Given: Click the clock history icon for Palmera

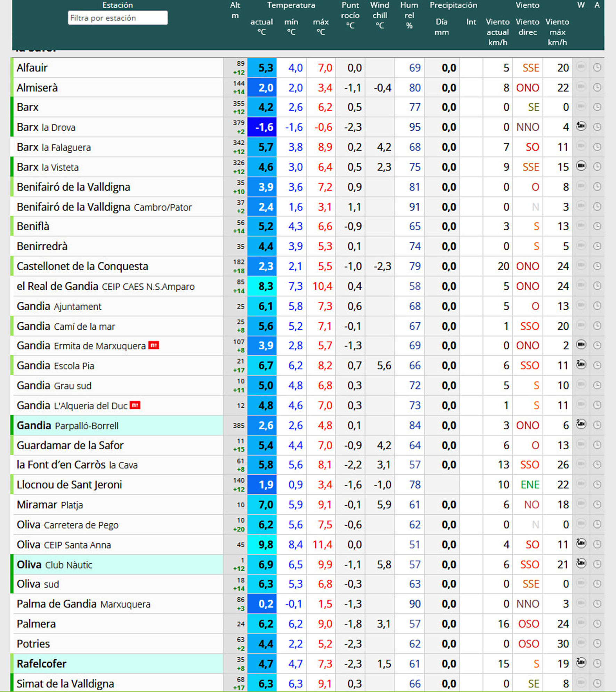Looking at the screenshot, I should point(597,623).
